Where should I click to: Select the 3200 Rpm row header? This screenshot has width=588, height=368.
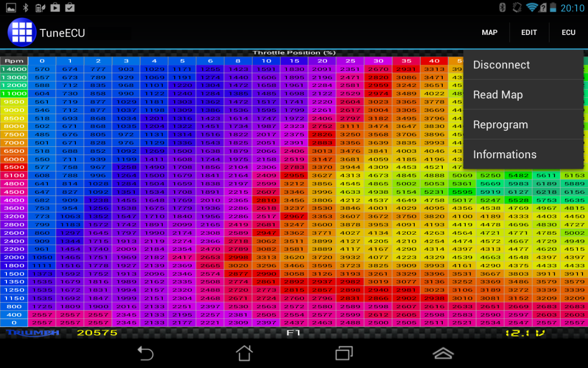tap(14, 216)
